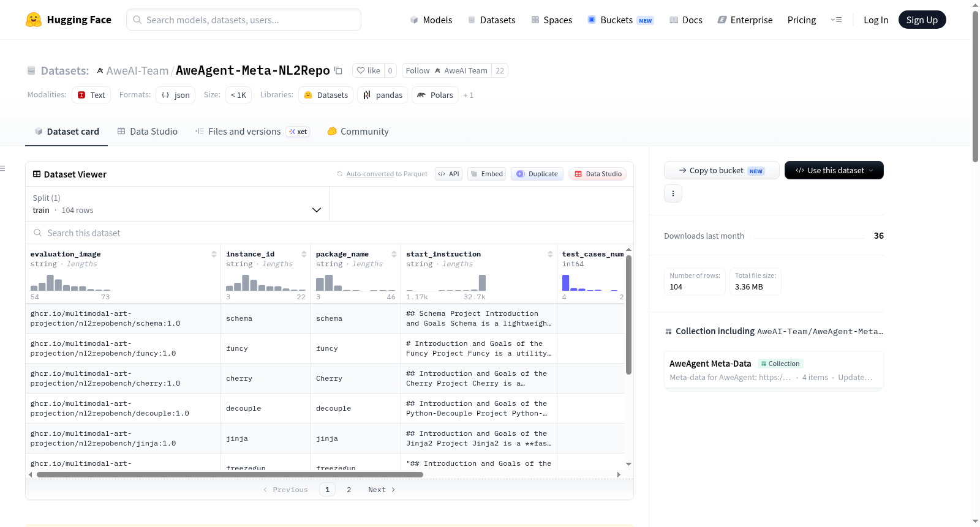Expand the Use this dataset dropdown
Image resolution: width=980 pixels, height=527 pixels.
(x=834, y=170)
